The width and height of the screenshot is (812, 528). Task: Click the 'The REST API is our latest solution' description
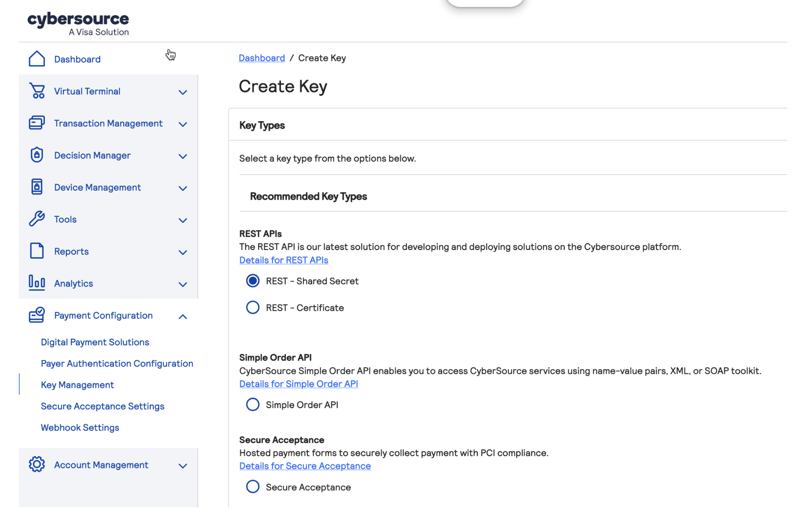click(460, 247)
